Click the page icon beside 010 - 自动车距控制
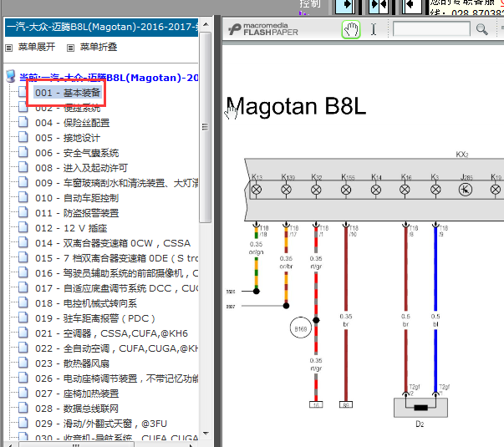This screenshot has width=504, height=447. pos(23,197)
